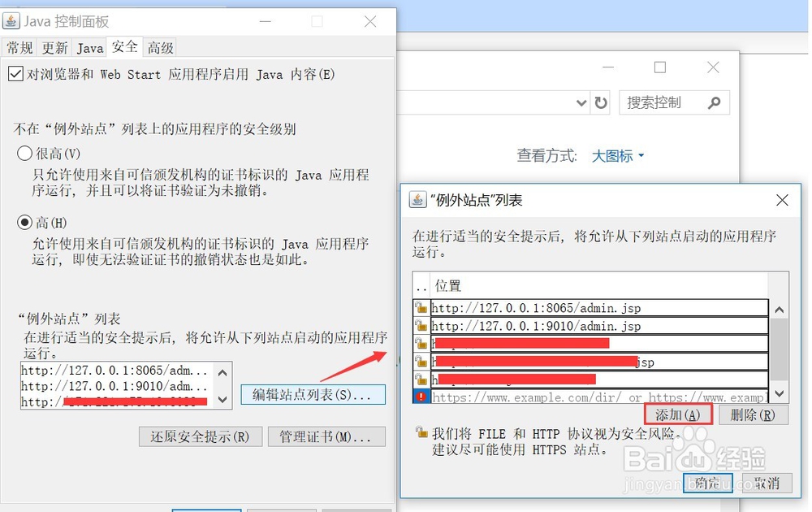Viewport: 812px width, 512px height.
Task: Click the 编辑站点列表(S)... button
Action: 313,394
